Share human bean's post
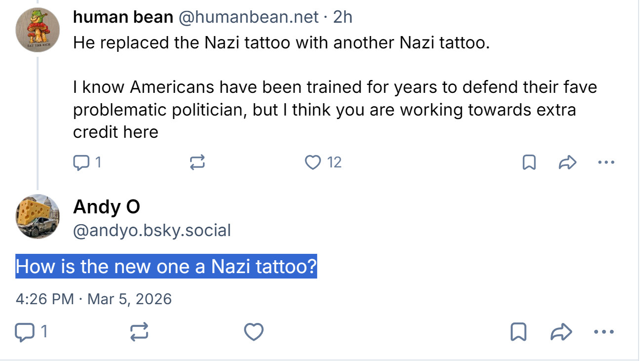The width and height of the screenshot is (644, 361). (568, 162)
